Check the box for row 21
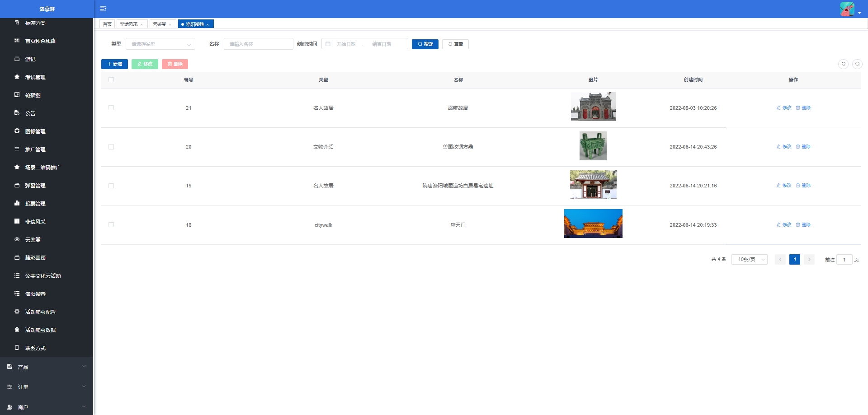Viewport: 868px width, 415px height. point(111,108)
